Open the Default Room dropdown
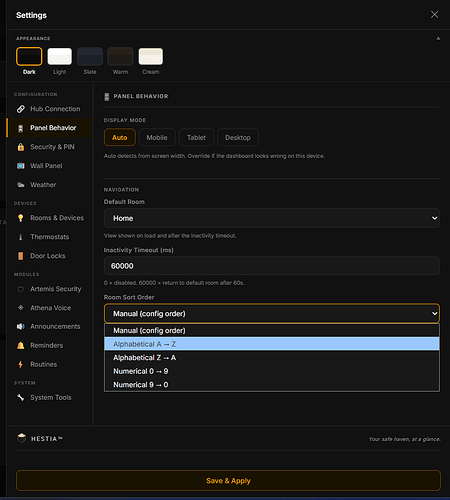The image size is (450, 500). [x=272, y=218]
